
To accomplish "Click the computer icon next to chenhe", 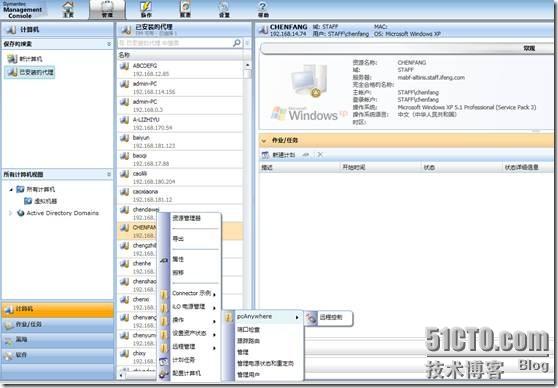I will click(124, 263).
